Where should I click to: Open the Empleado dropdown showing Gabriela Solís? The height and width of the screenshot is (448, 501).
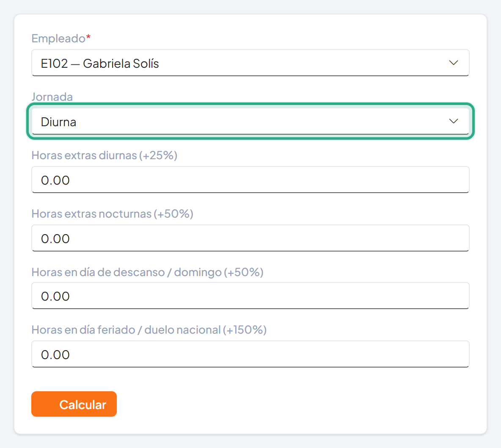[250, 63]
